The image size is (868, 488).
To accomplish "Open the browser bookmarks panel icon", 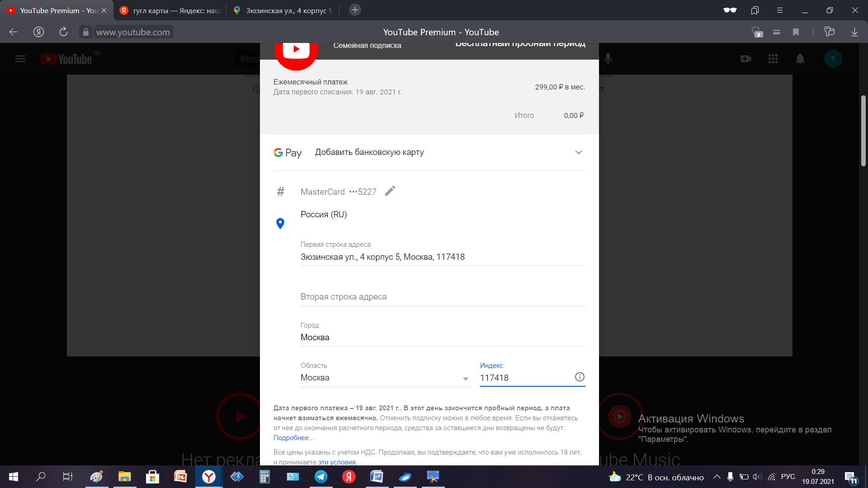I will [755, 10].
